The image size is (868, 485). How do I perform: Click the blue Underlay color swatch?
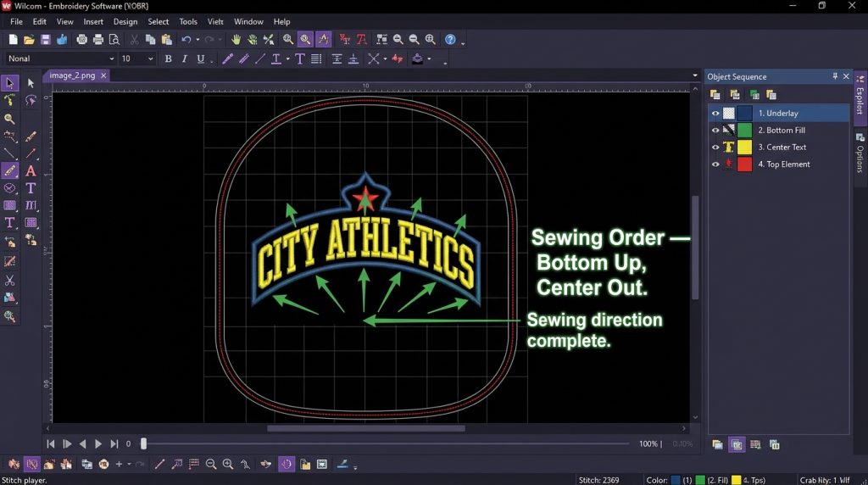point(744,113)
